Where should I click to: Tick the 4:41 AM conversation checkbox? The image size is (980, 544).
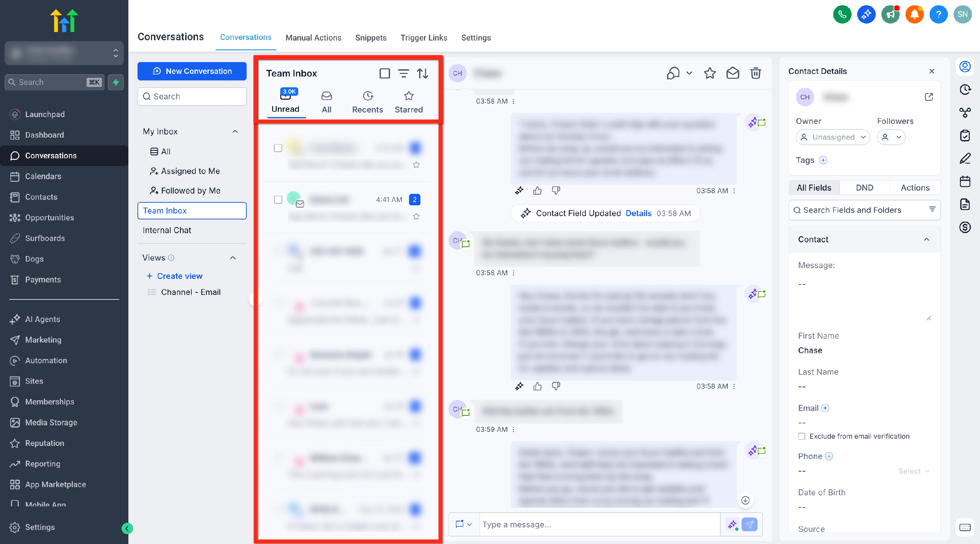pos(278,199)
